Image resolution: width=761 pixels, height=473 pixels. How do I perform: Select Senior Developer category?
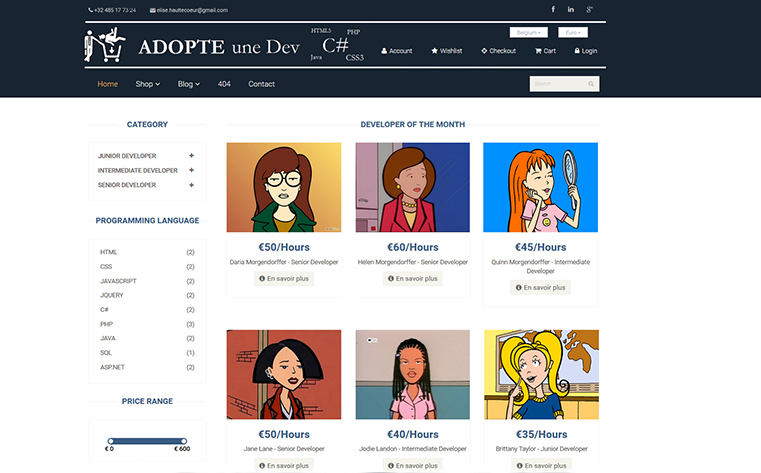pyautogui.click(x=127, y=185)
